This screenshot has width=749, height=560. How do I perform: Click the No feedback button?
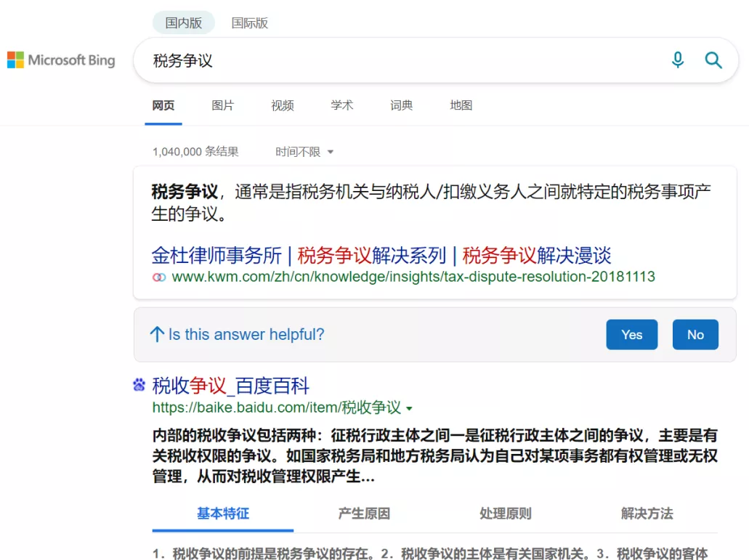click(695, 334)
